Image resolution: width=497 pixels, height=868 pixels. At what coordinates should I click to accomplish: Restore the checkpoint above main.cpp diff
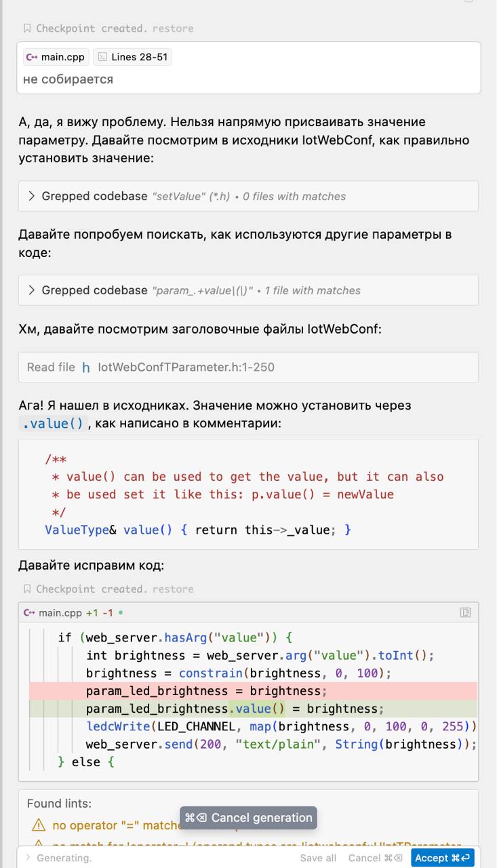tap(173, 589)
